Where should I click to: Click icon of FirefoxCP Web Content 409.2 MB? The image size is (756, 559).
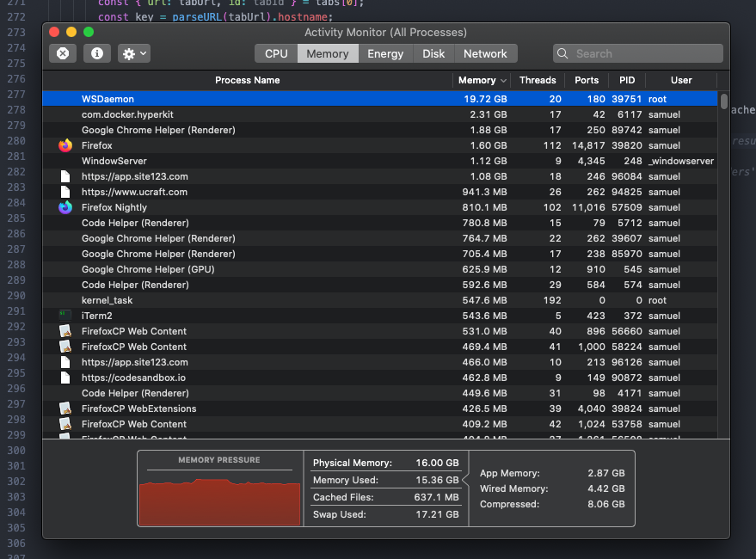pyautogui.click(x=65, y=424)
